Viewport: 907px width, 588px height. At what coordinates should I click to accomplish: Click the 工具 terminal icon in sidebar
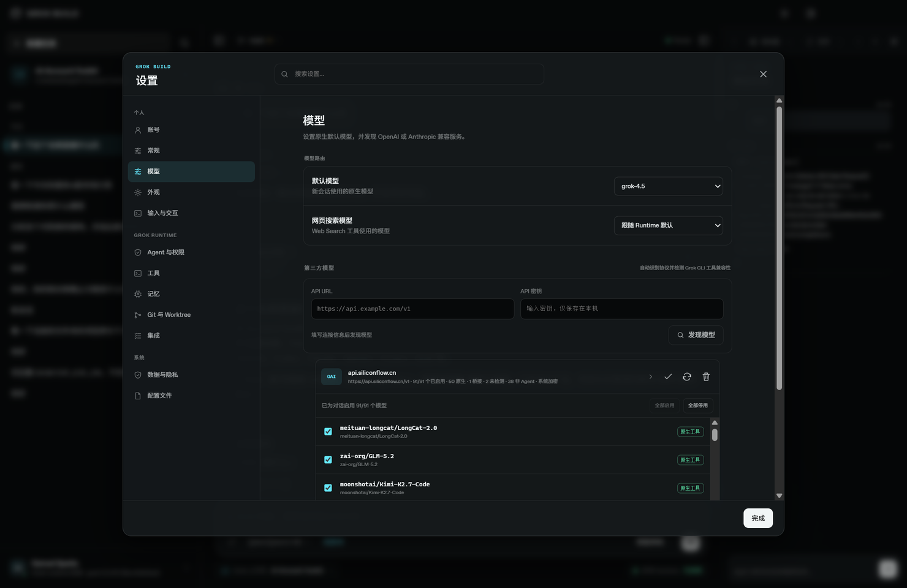(x=138, y=273)
